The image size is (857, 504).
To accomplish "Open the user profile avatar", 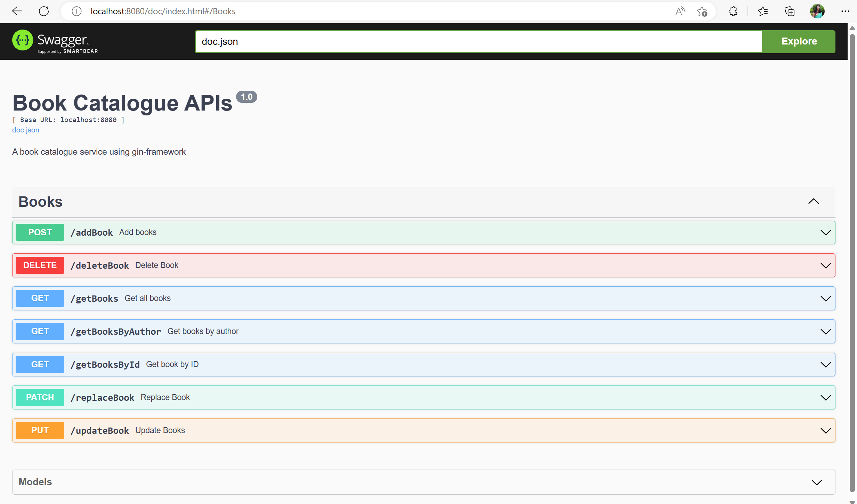I will (817, 11).
